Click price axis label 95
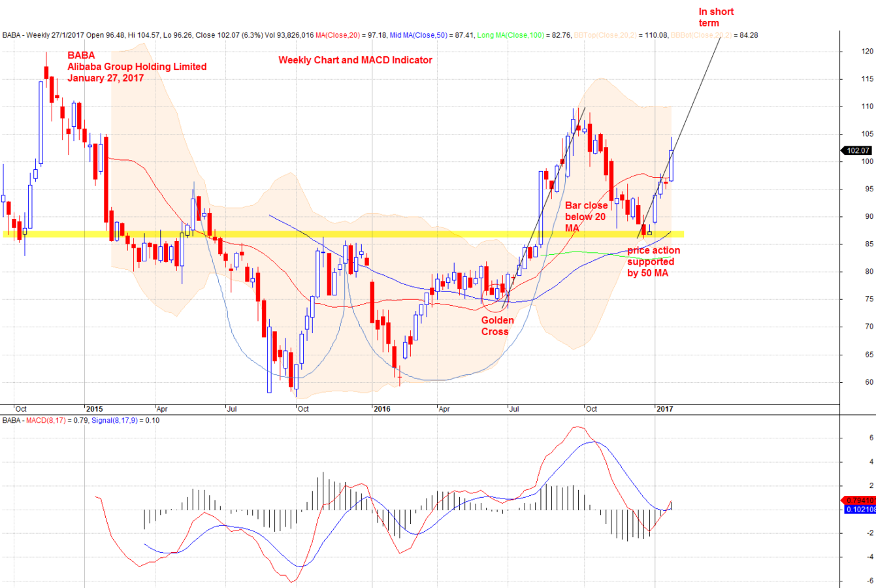The image size is (876, 588). pos(869,189)
